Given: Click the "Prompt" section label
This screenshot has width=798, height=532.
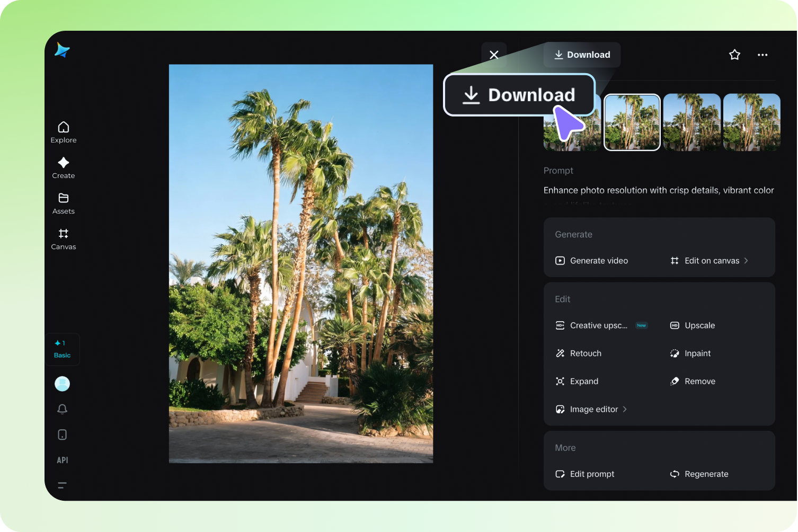Looking at the screenshot, I should click(x=558, y=171).
